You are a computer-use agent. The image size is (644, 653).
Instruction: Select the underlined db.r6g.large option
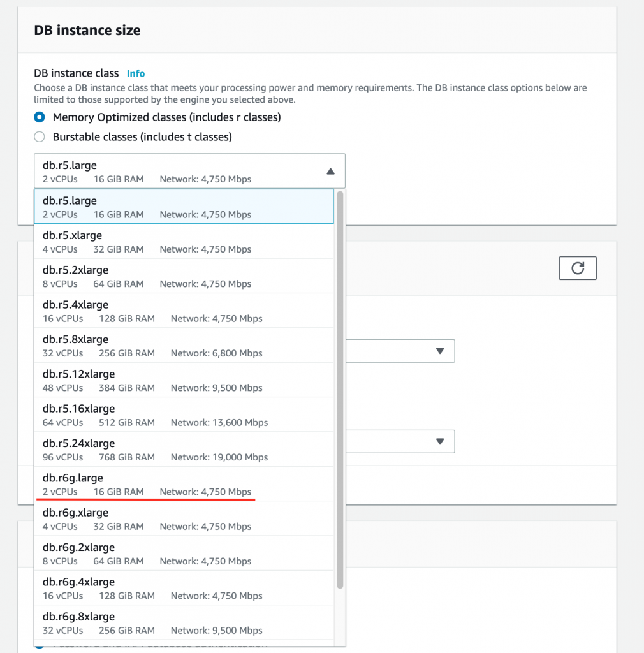(185, 484)
